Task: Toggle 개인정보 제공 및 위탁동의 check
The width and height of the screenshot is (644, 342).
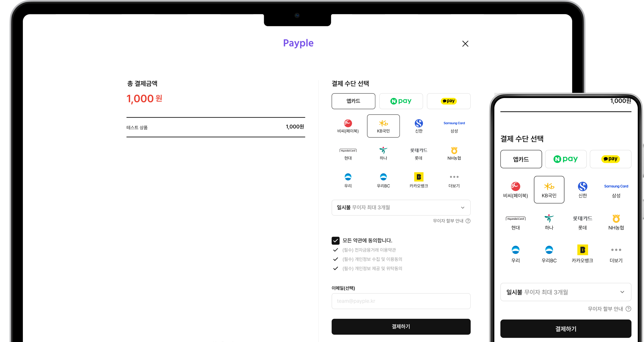Action: pyautogui.click(x=336, y=268)
